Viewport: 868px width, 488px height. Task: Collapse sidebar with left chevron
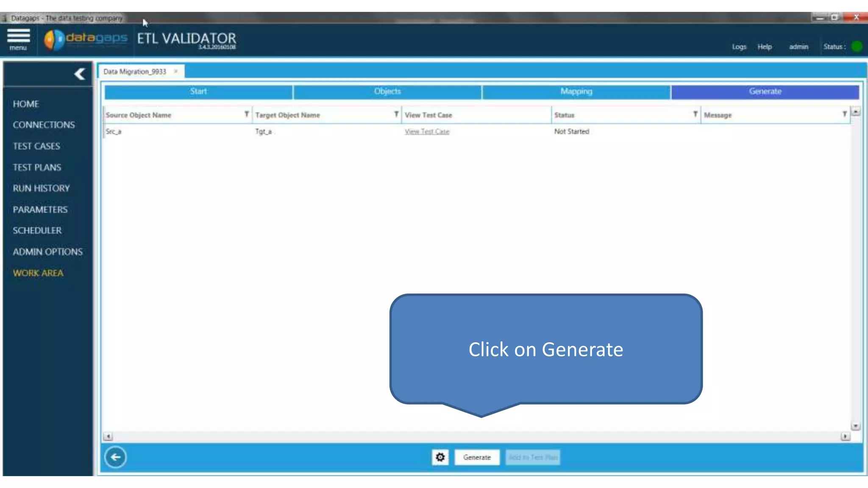(80, 74)
